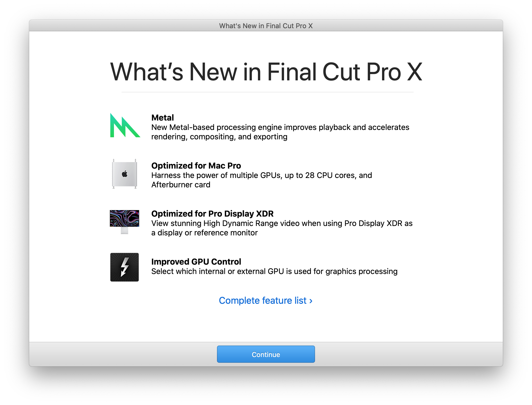Click the lightning bolt GPU icon
This screenshot has width=532, height=405.
click(124, 267)
